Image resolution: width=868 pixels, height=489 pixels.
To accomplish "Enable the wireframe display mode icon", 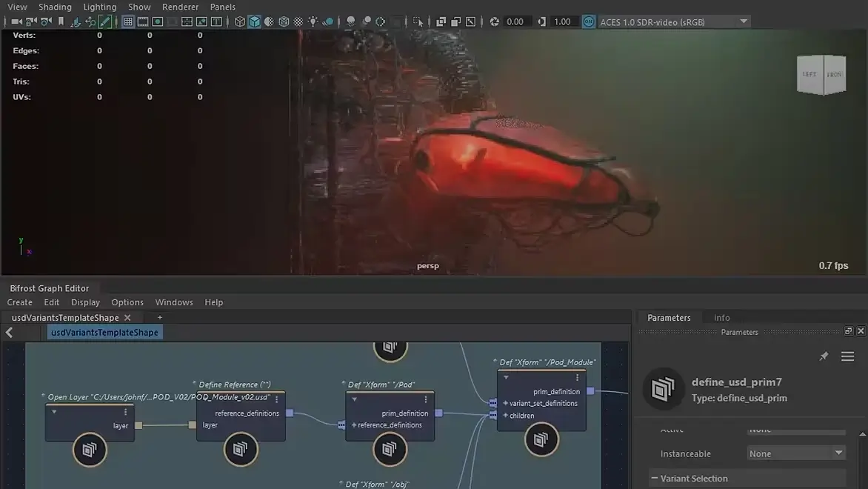I will point(239,21).
